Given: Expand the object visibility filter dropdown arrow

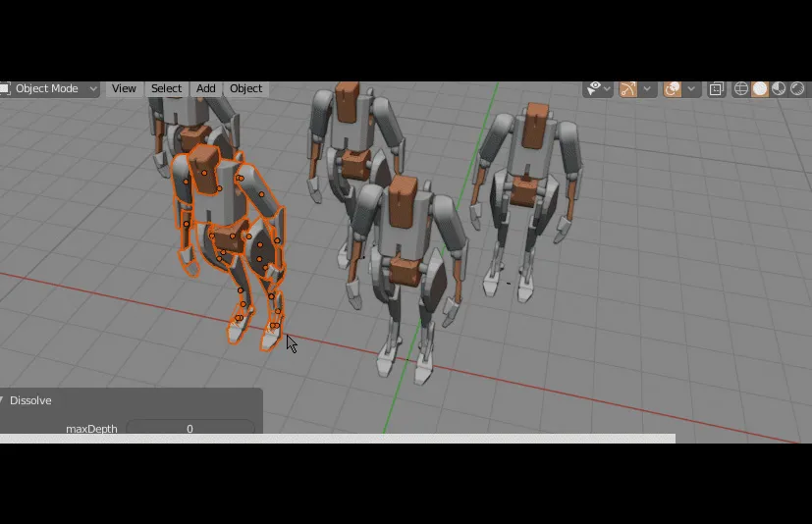Looking at the screenshot, I should [x=608, y=89].
